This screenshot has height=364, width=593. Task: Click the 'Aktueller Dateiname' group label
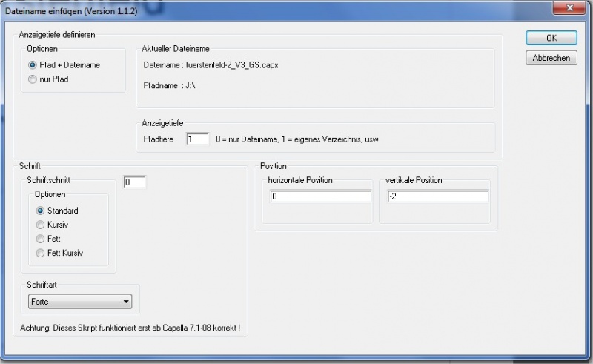coord(176,49)
